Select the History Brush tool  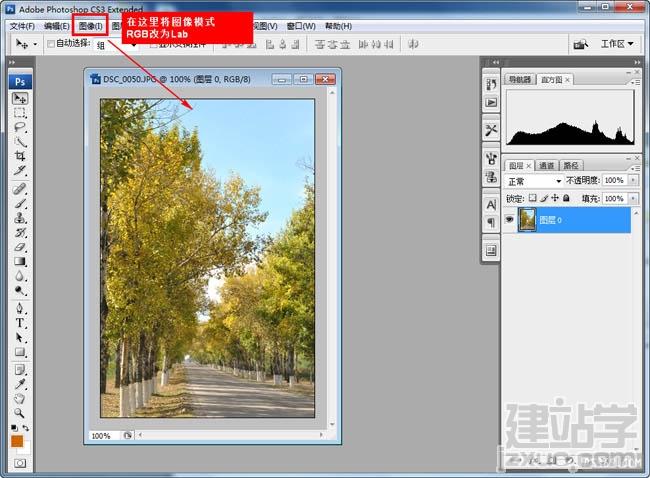pos(20,233)
